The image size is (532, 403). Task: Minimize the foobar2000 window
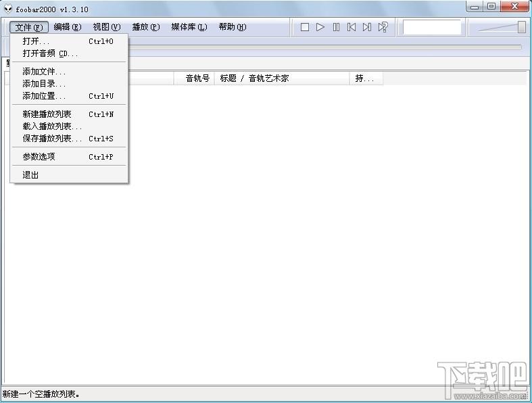475,7
